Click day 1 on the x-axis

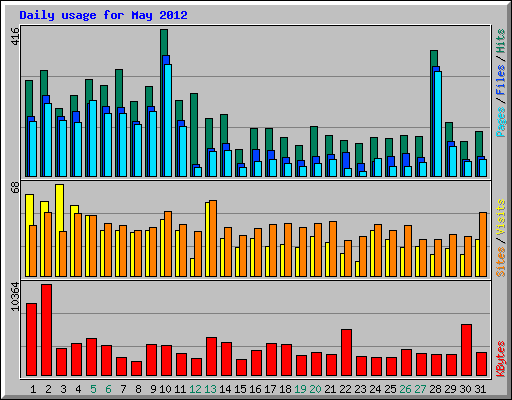(x=33, y=389)
